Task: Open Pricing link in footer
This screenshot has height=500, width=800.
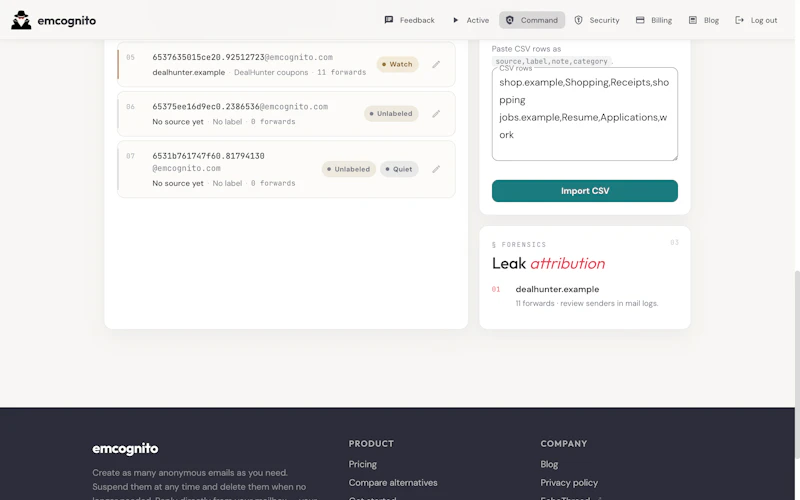Action: click(x=363, y=464)
